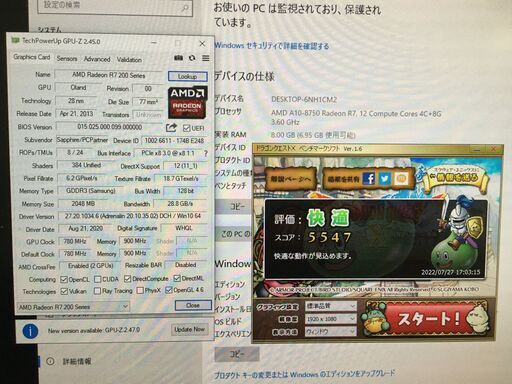Screen dimensions: 512x384
Task: Toggle the OpenCL checkbox
Action: (64, 279)
